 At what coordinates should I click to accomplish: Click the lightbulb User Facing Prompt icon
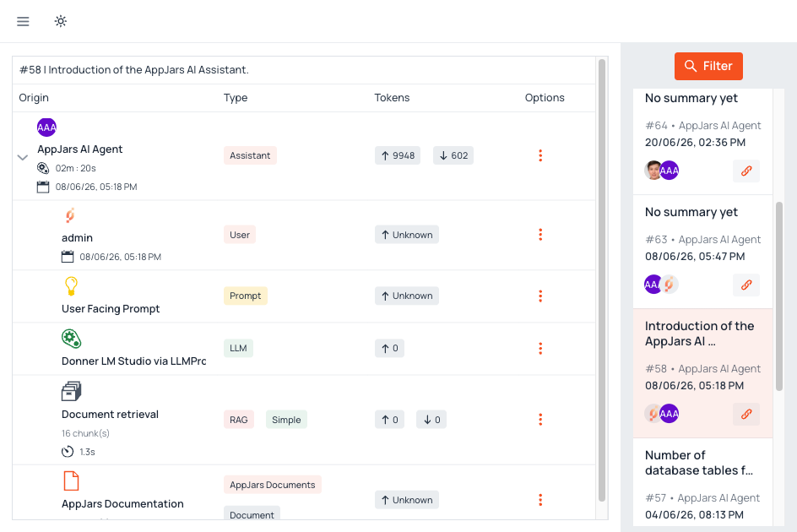(x=71, y=286)
